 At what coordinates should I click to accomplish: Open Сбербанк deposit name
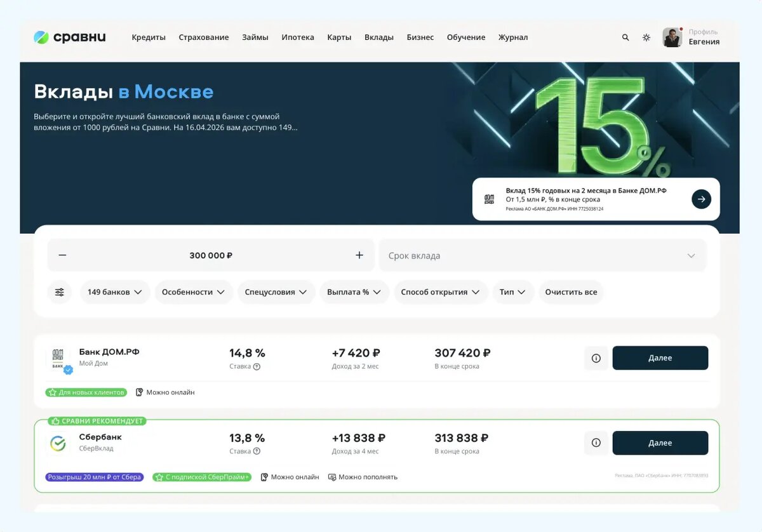100,437
